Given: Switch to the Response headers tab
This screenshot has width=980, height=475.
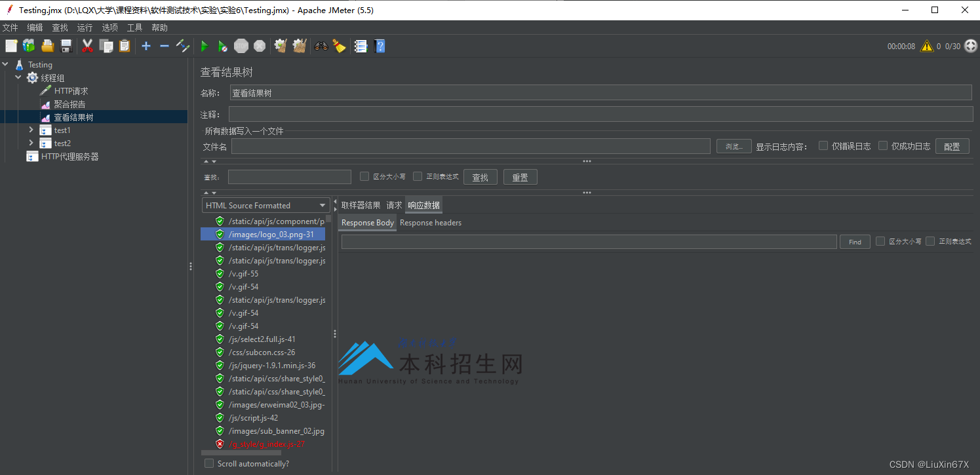Looking at the screenshot, I should click(431, 223).
